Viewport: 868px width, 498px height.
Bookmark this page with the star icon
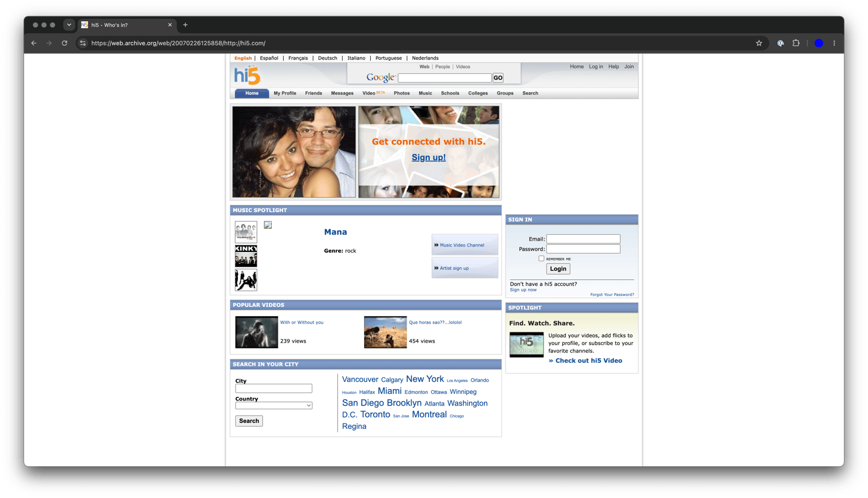coord(759,43)
